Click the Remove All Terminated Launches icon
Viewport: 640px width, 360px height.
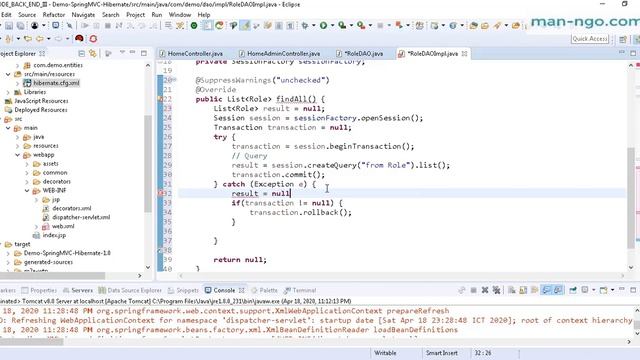(x=496, y=290)
